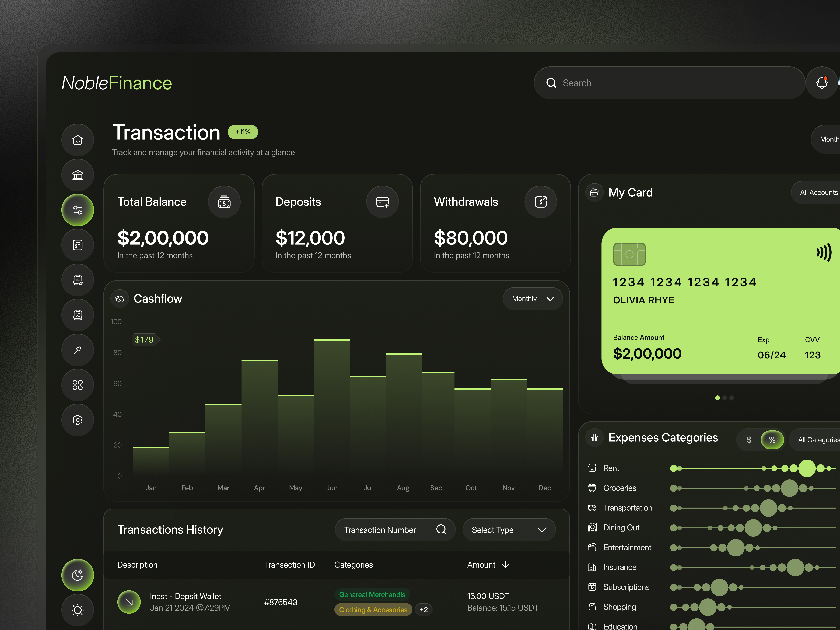Click the All Accounts button on My Card

pos(818,192)
